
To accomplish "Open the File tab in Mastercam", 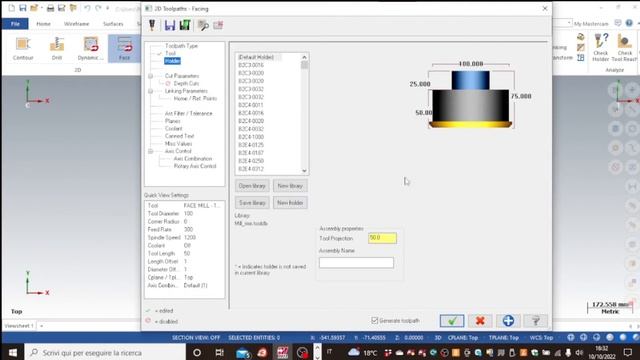I will [16, 24].
